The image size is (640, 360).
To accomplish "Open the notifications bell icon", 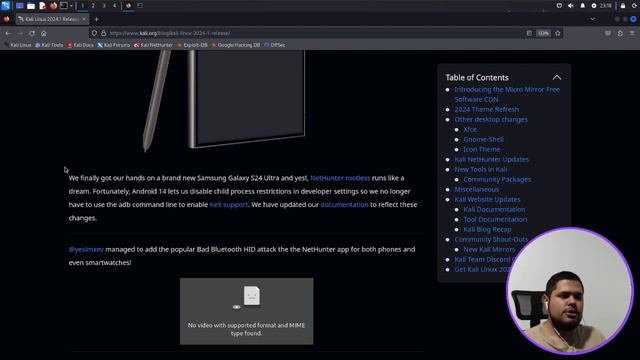I will pos(582,6).
